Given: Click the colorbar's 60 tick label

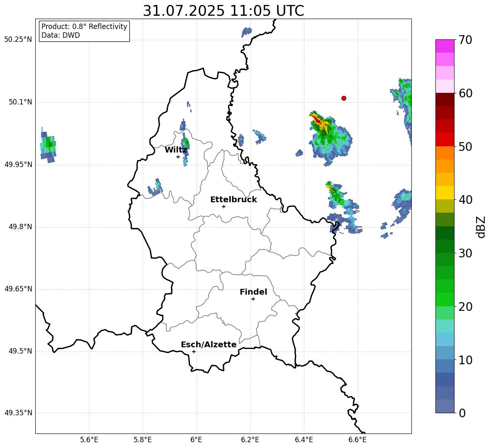Looking at the screenshot, I should coord(465,93).
